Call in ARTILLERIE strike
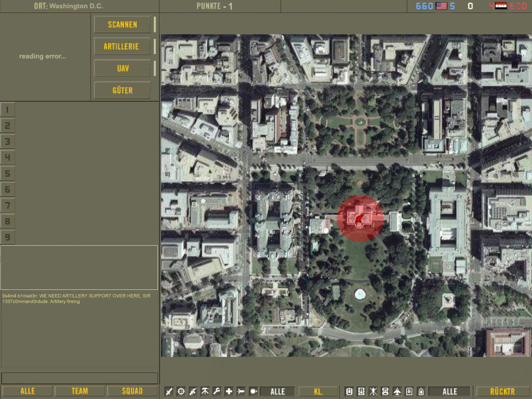This screenshot has height=399, width=532. click(x=122, y=46)
